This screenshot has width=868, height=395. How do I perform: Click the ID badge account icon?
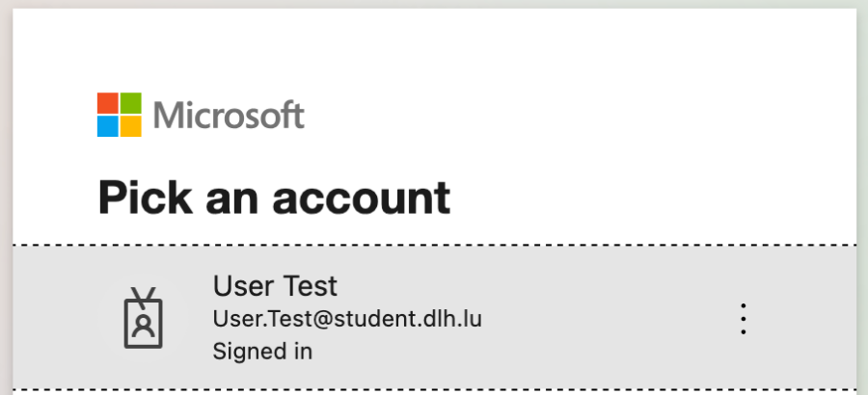pyautogui.click(x=144, y=317)
